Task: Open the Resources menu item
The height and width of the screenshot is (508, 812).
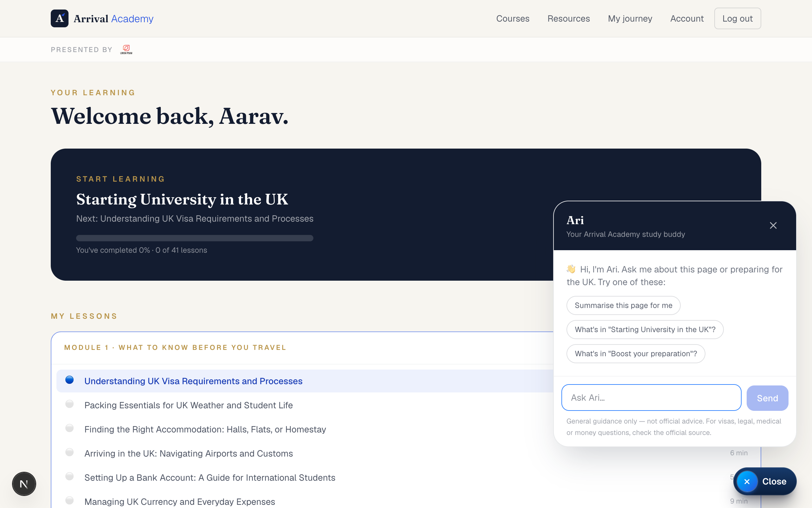Action: pos(568,18)
